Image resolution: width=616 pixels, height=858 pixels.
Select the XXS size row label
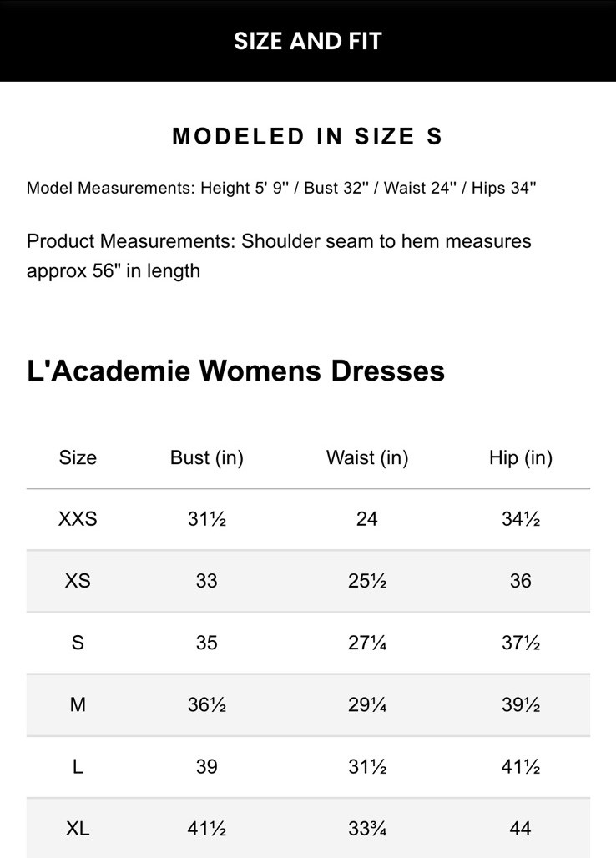coord(78,519)
